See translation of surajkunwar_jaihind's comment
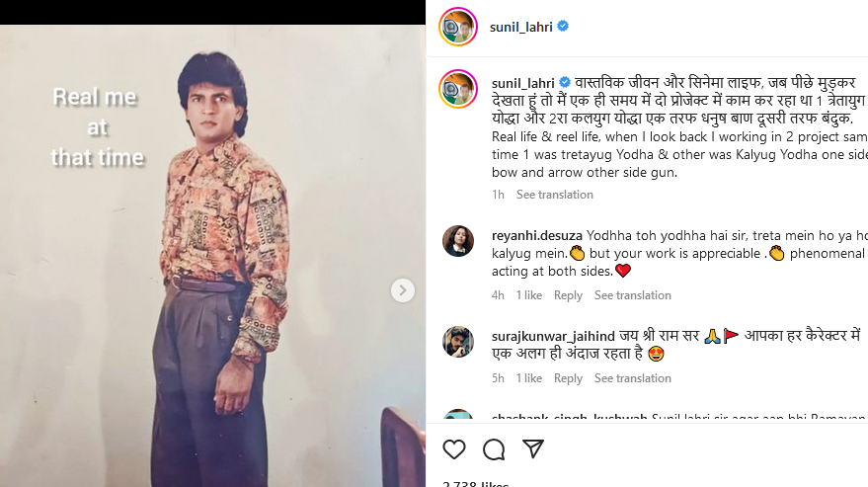The width and height of the screenshot is (868, 487). click(632, 378)
